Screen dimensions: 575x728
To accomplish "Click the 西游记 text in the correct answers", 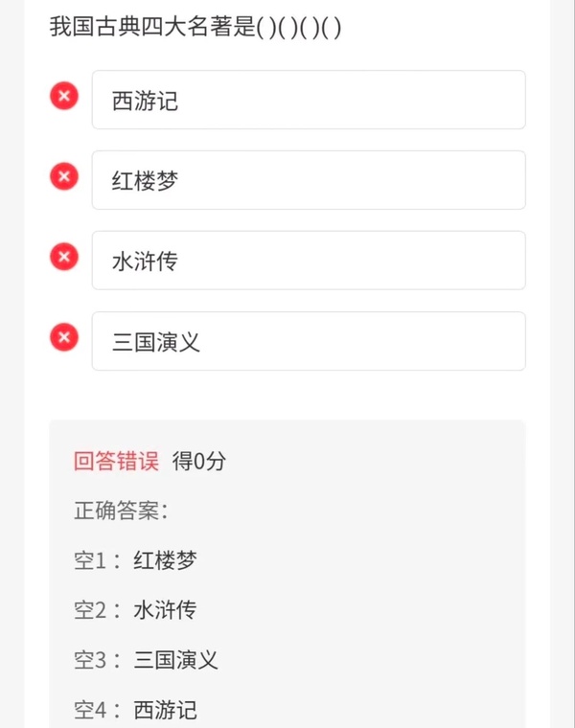I will coord(166,710).
